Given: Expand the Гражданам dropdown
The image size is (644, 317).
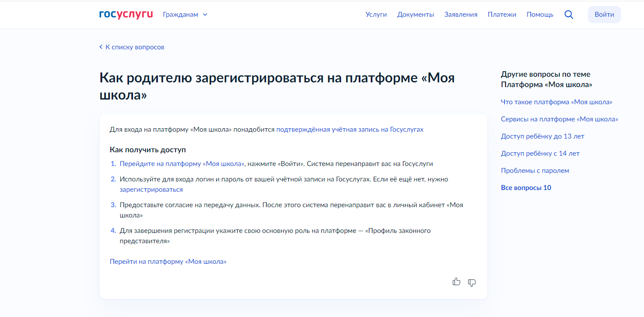Looking at the screenshot, I should pos(185,15).
